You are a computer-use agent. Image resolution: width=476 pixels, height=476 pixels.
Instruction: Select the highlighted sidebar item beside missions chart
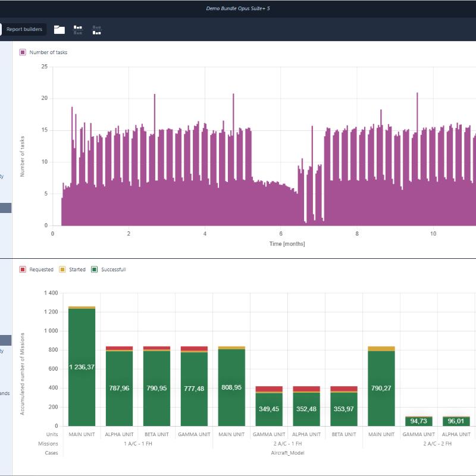pyautogui.click(x=5, y=340)
